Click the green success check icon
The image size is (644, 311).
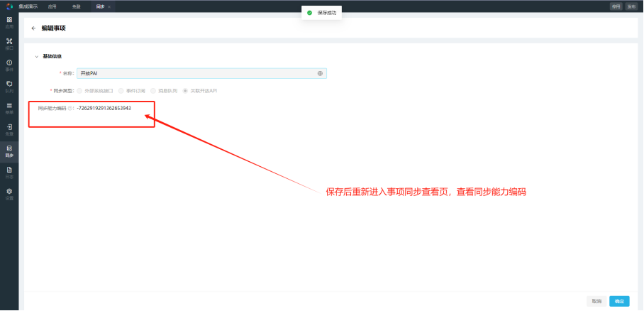tap(309, 13)
